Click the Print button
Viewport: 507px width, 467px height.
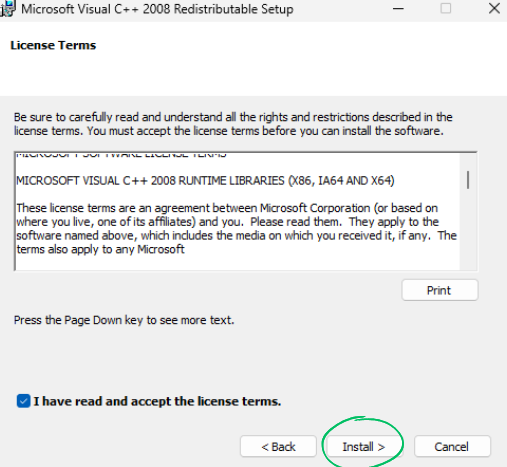tap(440, 290)
